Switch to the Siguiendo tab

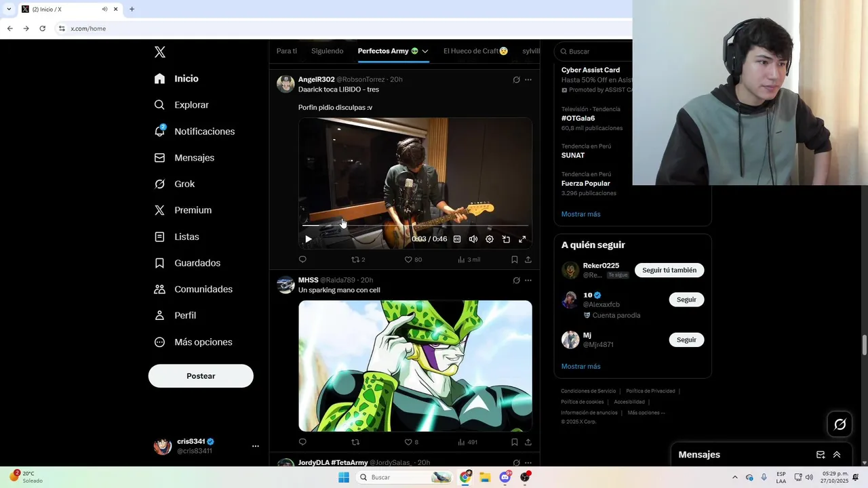(327, 51)
